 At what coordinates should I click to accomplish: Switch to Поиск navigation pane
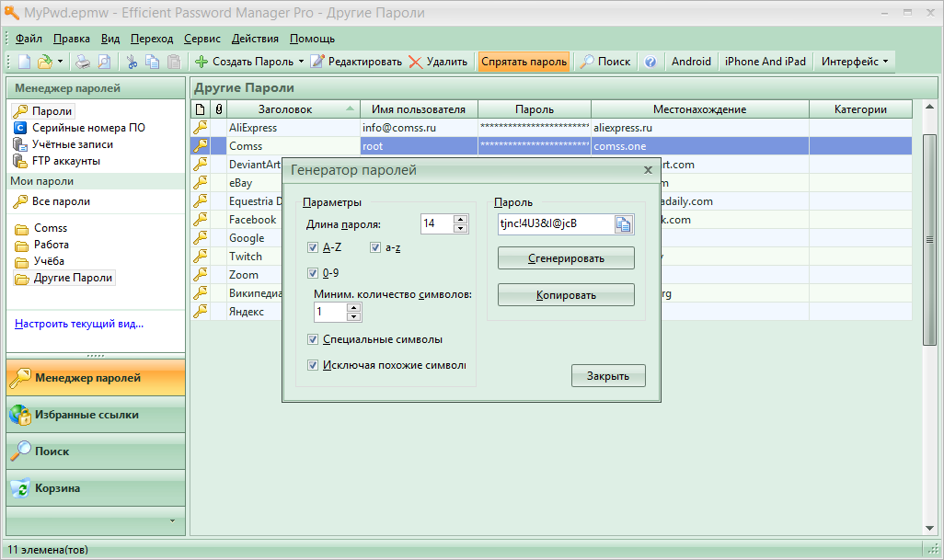(x=96, y=451)
